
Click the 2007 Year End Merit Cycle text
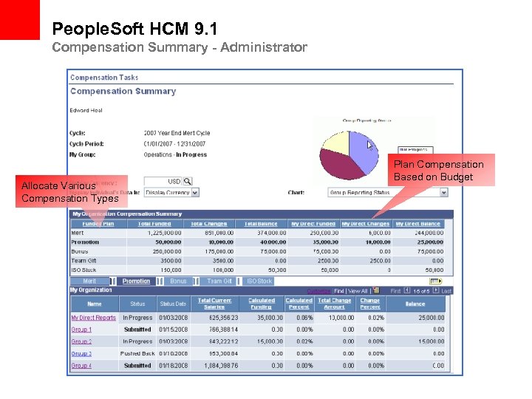177,133
